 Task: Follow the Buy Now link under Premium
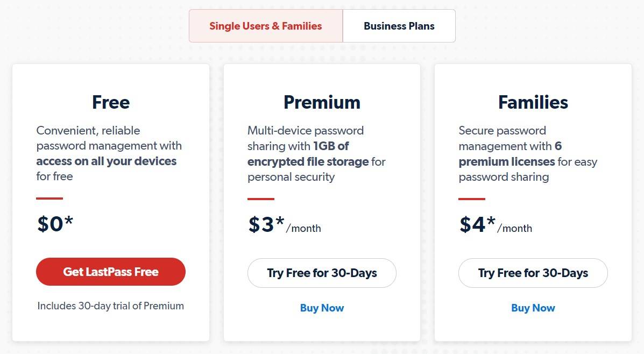pyautogui.click(x=322, y=308)
